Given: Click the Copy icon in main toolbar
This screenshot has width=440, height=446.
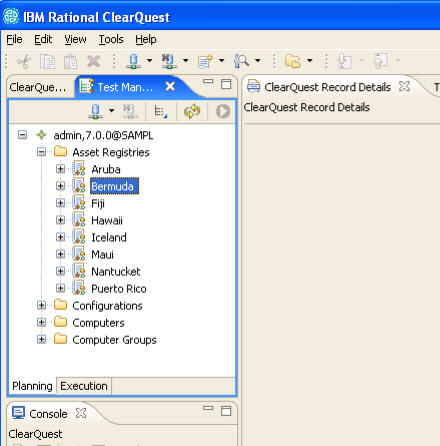Looking at the screenshot, I should tap(47, 61).
